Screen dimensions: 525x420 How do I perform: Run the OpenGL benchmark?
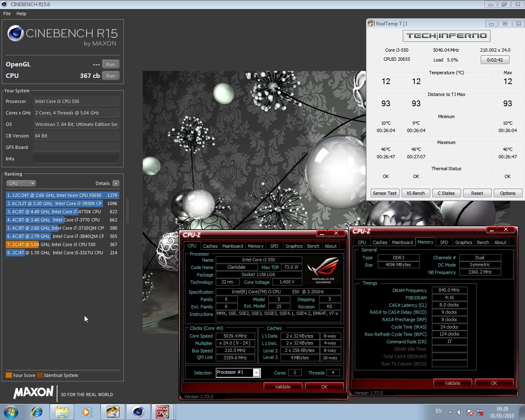click(110, 64)
